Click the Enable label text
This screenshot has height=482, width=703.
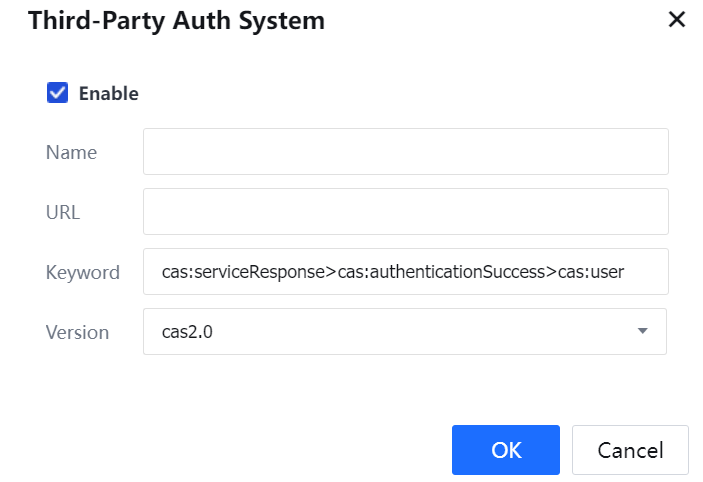109,94
